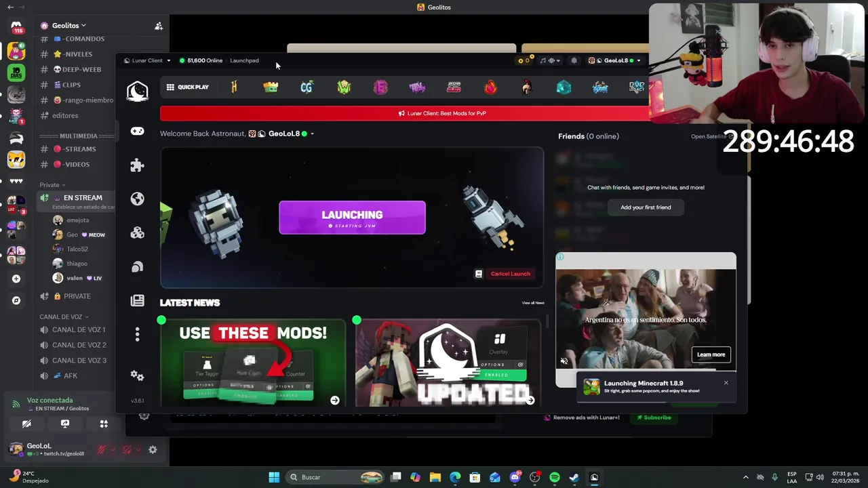Unmute the advertisement video sound
The width and height of the screenshot is (868, 488).
(x=564, y=361)
